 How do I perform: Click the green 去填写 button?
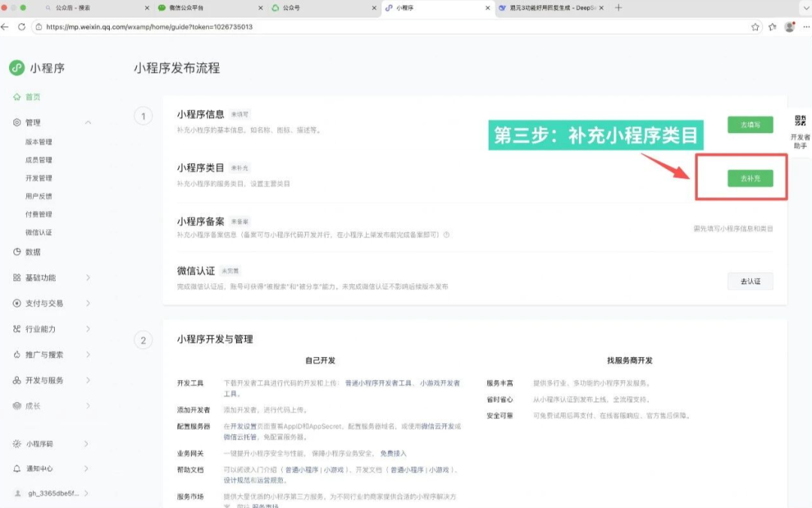coord(750,125)
